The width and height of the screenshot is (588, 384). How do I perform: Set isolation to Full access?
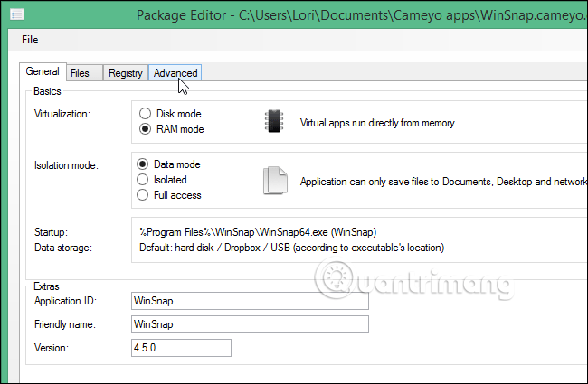pos(143,194)
